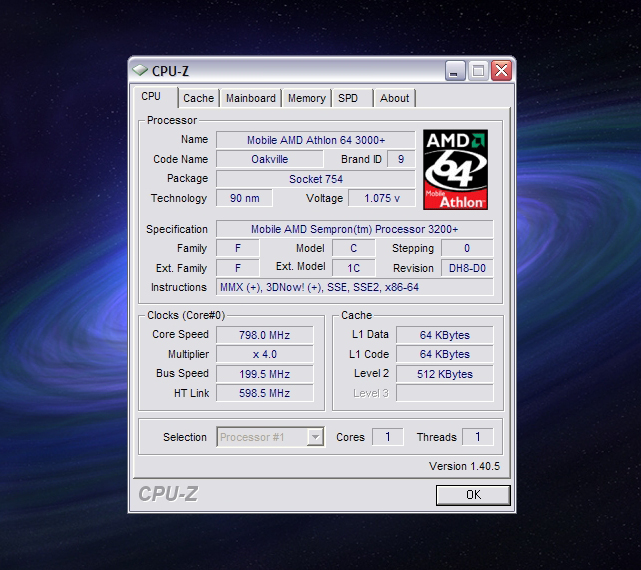Click the empty Level 3 cache field
641x570 pixels.
(444, 393)
